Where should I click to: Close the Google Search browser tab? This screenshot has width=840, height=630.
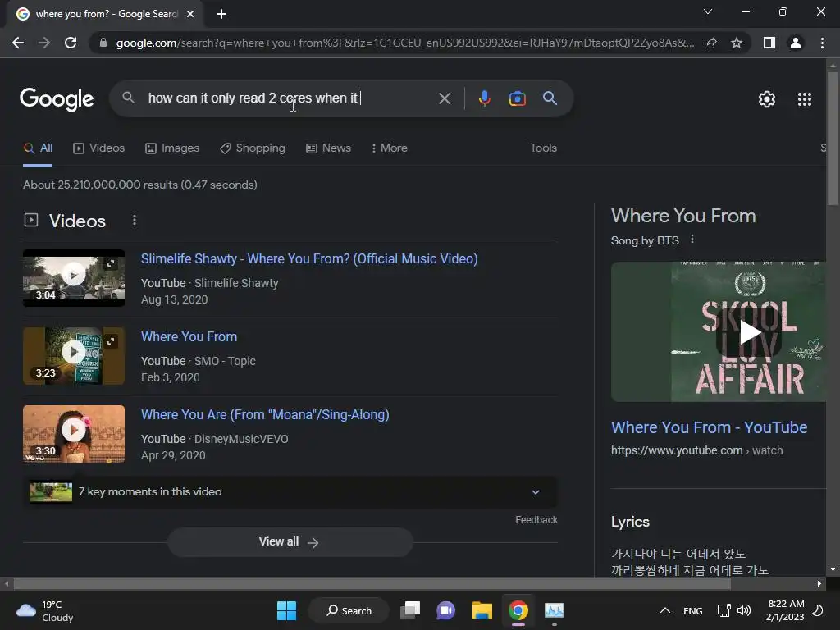click(190, 14)
